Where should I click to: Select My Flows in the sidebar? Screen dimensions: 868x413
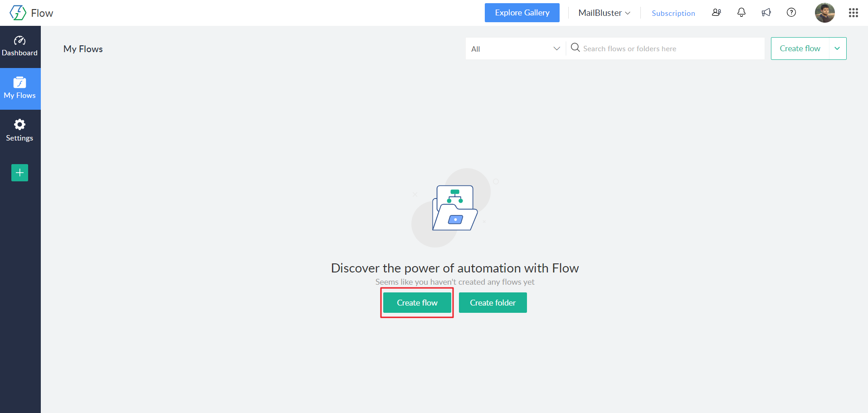(20, 88)
